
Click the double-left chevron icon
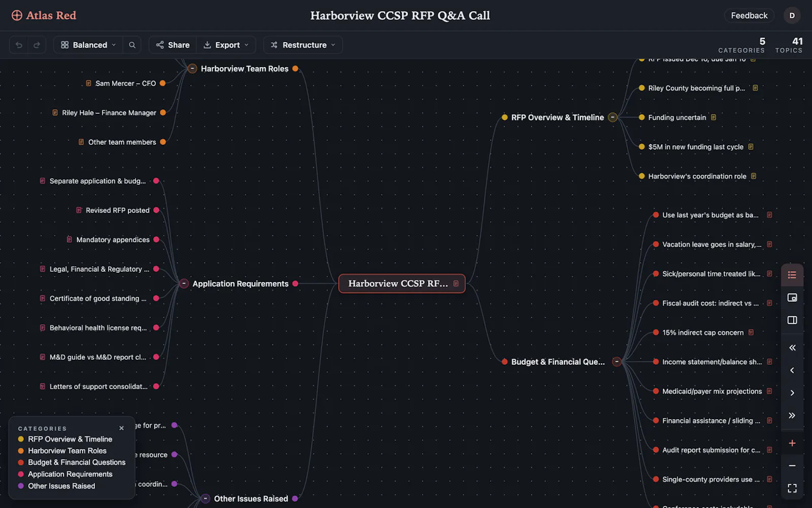click(792, 347)
